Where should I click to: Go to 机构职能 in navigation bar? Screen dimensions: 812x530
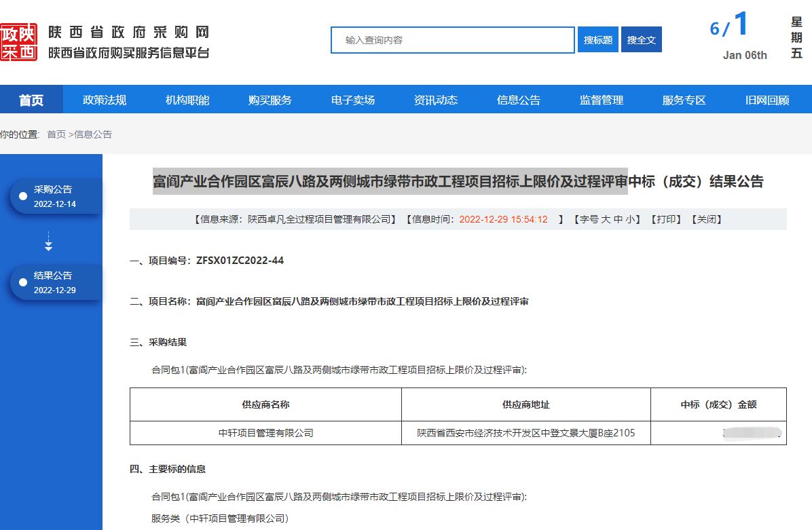click(187, 100)
